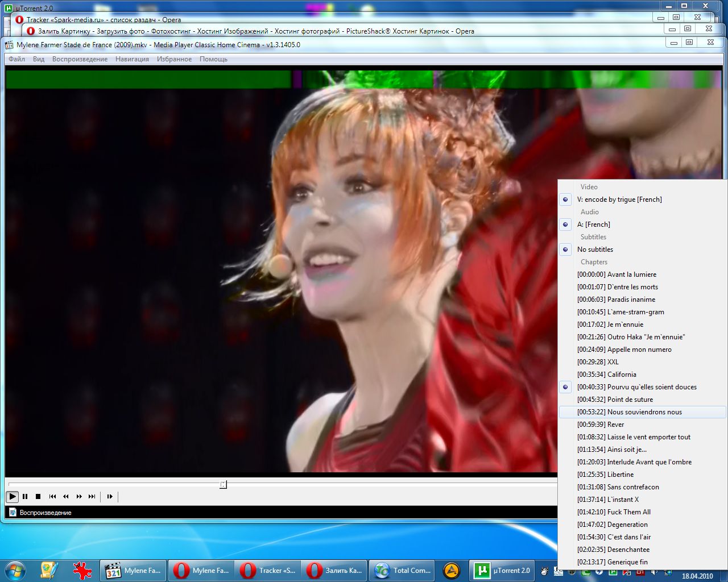Screen dimensions: 728x582
Task: Click the Play button in the player
Action: (x=12, y=496)
